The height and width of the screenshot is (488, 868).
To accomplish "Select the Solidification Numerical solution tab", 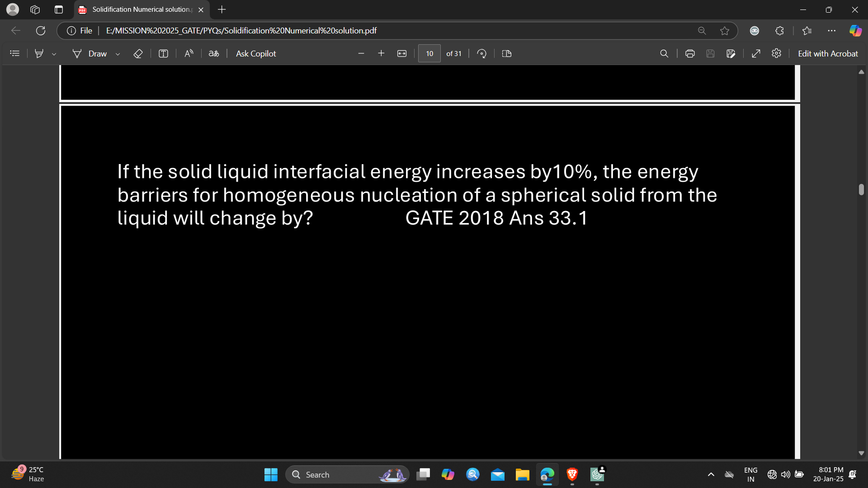I will pyautogui.click(x=136, y=9).
